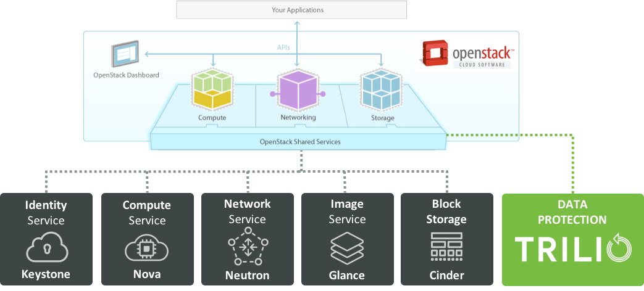Click the Neutron network pentagon icon
Image resolution: width=644 pixels, height=291 pixels.
point(248,247)
